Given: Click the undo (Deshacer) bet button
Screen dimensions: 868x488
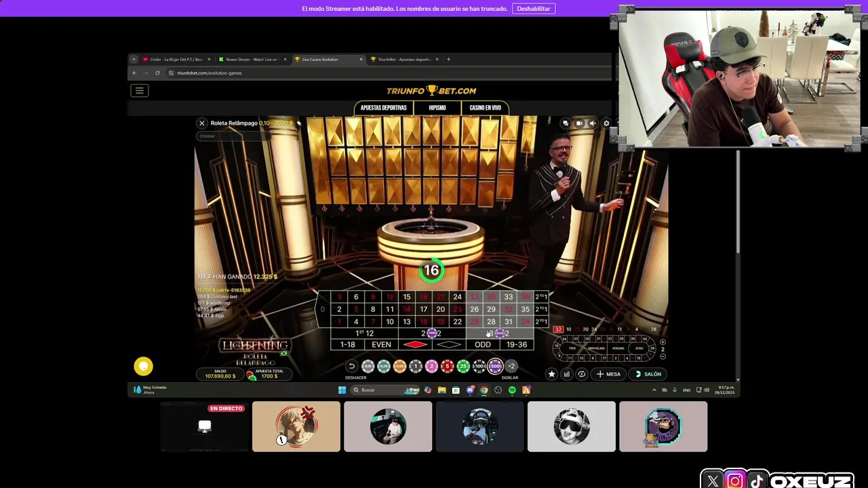Looking at the screenshot, I should (x=351, y=366).
